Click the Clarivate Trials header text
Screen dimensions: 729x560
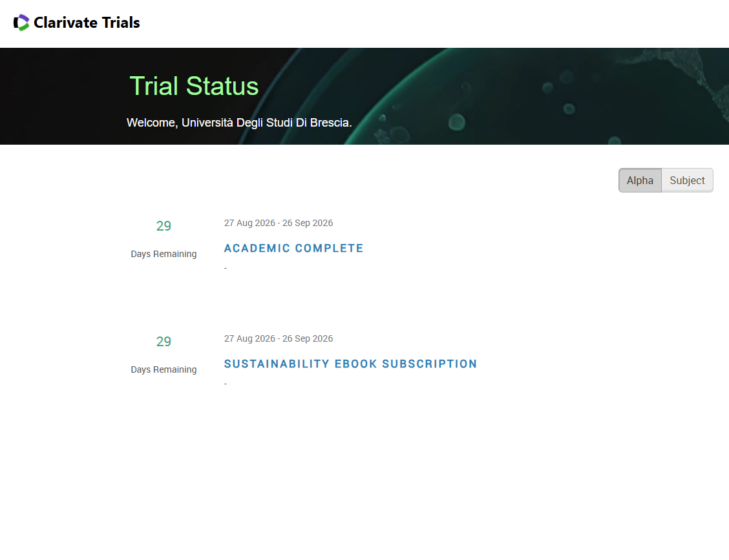click(x=87, y=23)
